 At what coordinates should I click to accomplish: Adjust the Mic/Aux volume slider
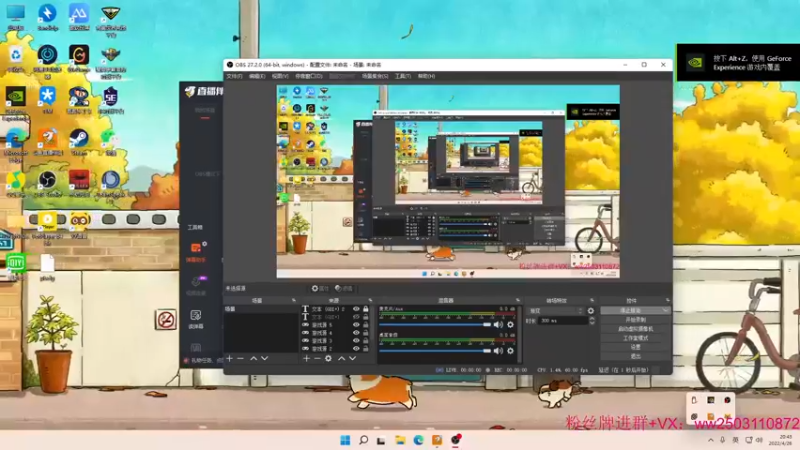(435, 324)
